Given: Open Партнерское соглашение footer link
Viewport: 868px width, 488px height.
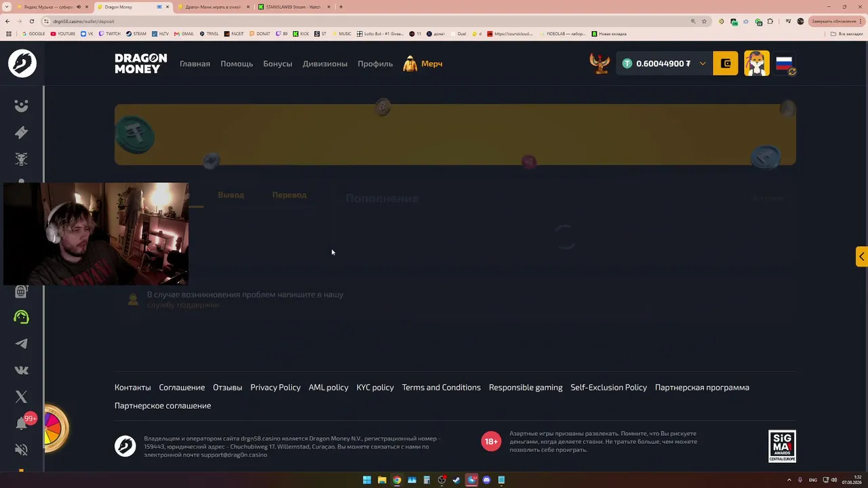Looking at the screenshot, I should (163, 406).
